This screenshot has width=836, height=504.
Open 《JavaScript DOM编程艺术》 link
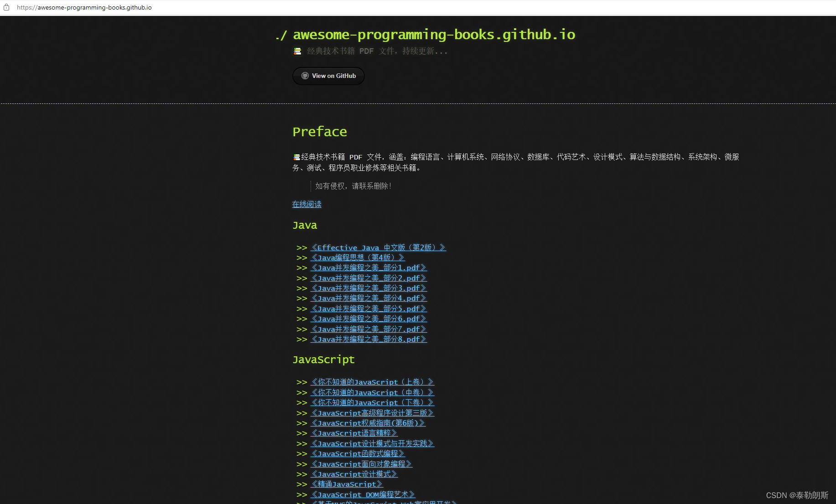(363, 494)
